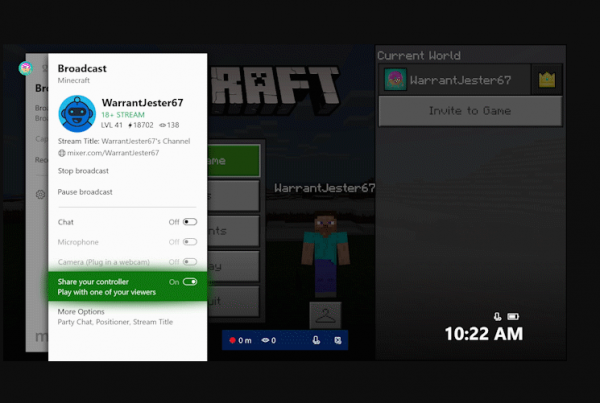The image size is (600, 403).
Task: Click WarrantJester67 player avatar in Current World
Action: tap(395, 80)
